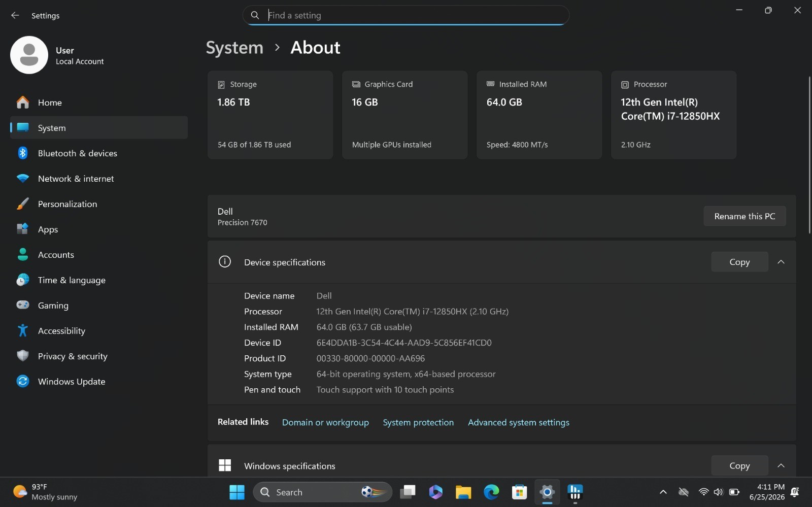812x507 pixels.
Task: Open File Explorer from the taskbar
Action: (x=463, y=492)
